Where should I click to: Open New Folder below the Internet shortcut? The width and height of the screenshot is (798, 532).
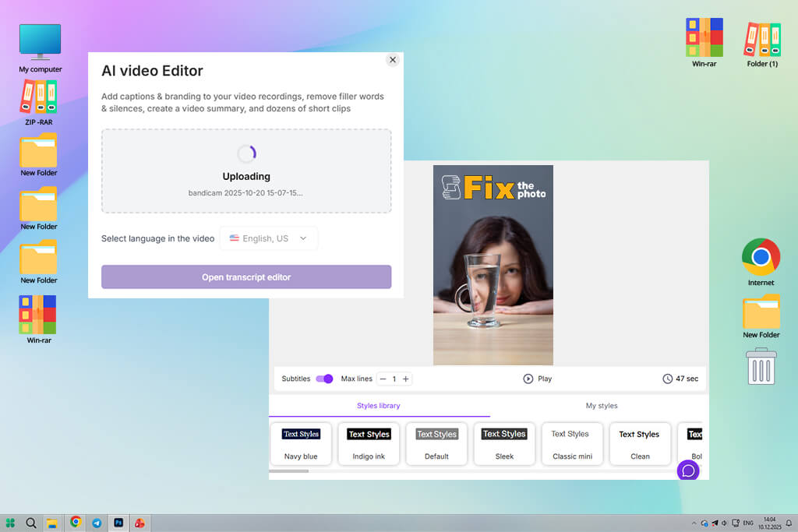pos(761,316)
